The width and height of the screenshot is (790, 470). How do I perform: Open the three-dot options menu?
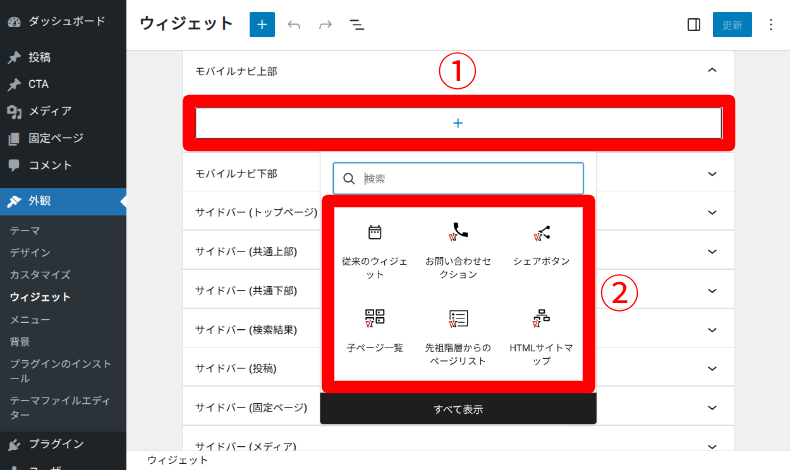tap(771, 25)
